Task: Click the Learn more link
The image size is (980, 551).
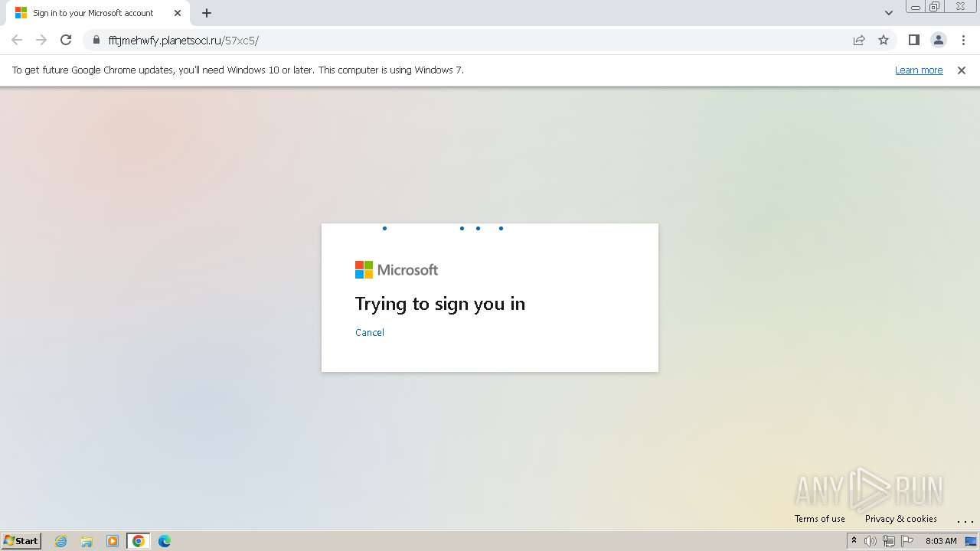Action: [x=919, y=70]
